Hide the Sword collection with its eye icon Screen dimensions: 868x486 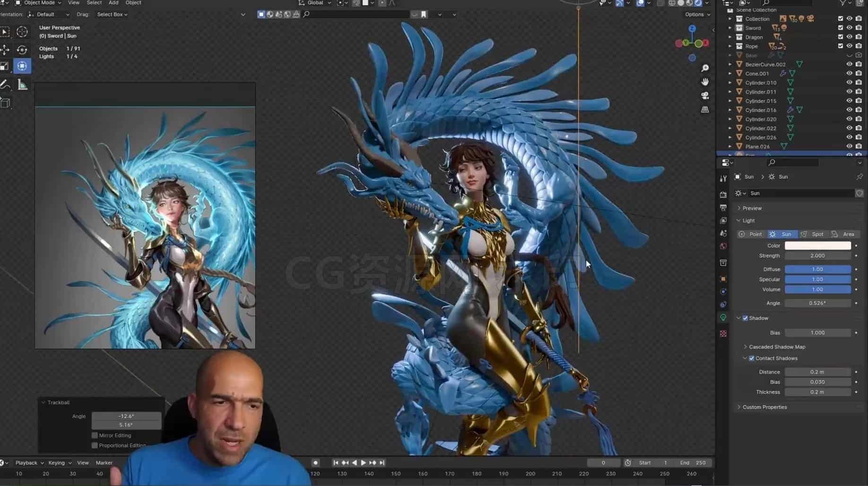[x=850, y=28]
